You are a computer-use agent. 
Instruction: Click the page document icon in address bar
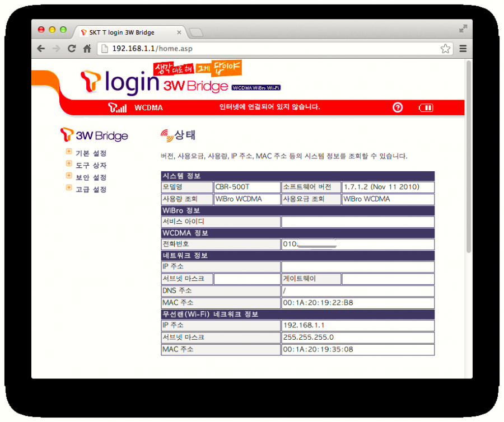coord(105,49)
